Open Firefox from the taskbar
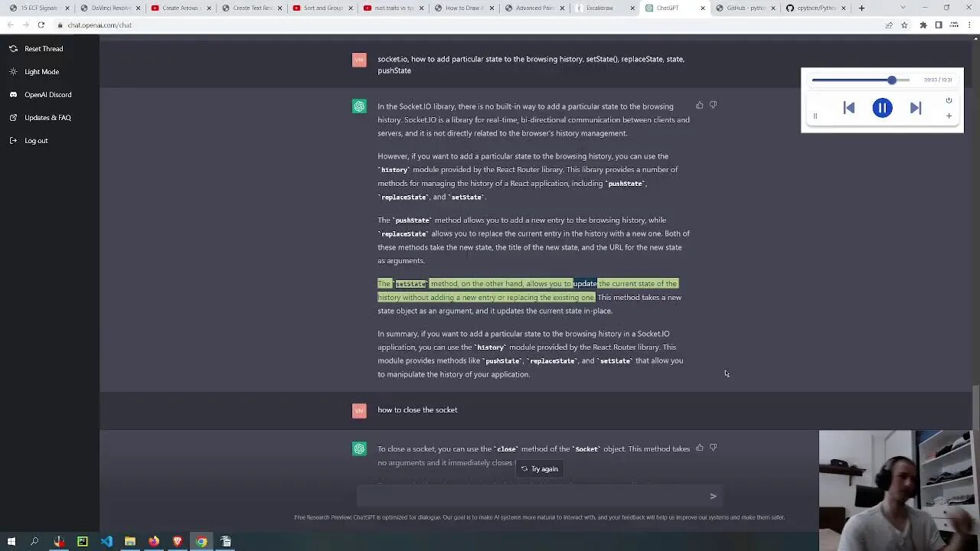This screenshot has height=551, width=980. (x=154, y=542)
